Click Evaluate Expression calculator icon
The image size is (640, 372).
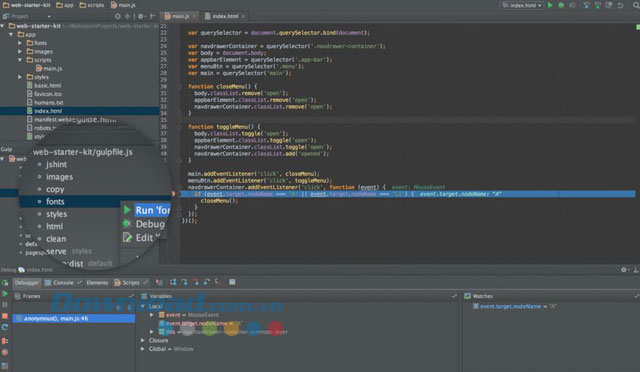click(232, 282)
